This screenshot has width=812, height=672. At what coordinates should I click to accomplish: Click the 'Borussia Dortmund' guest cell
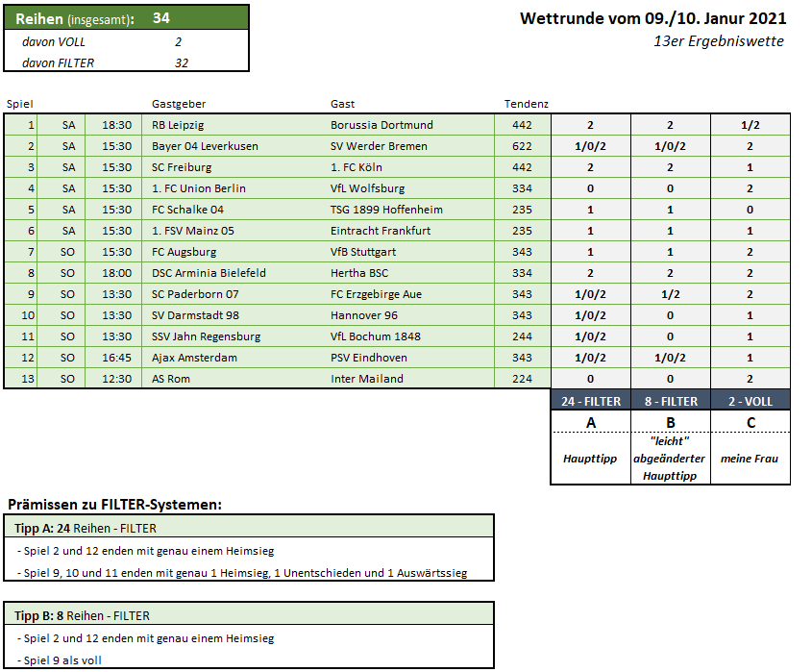(381, 125)
